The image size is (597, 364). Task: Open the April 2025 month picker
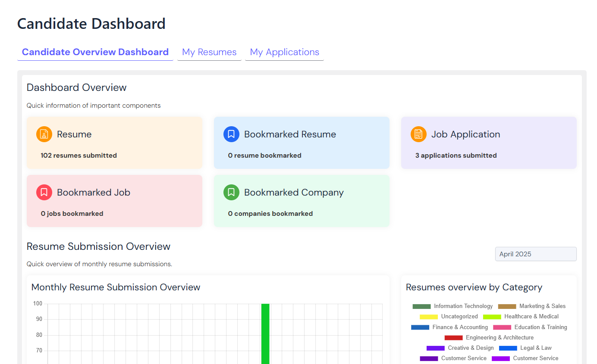[535, 254]
